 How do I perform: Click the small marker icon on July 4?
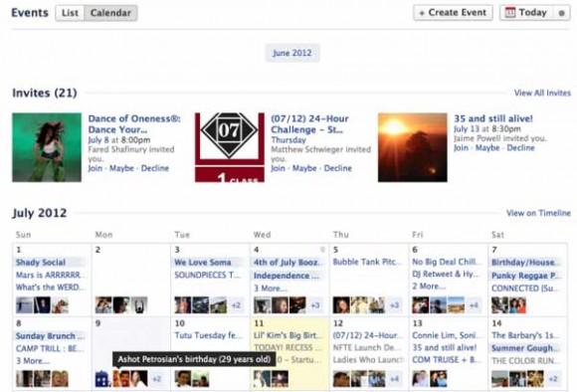322,250
